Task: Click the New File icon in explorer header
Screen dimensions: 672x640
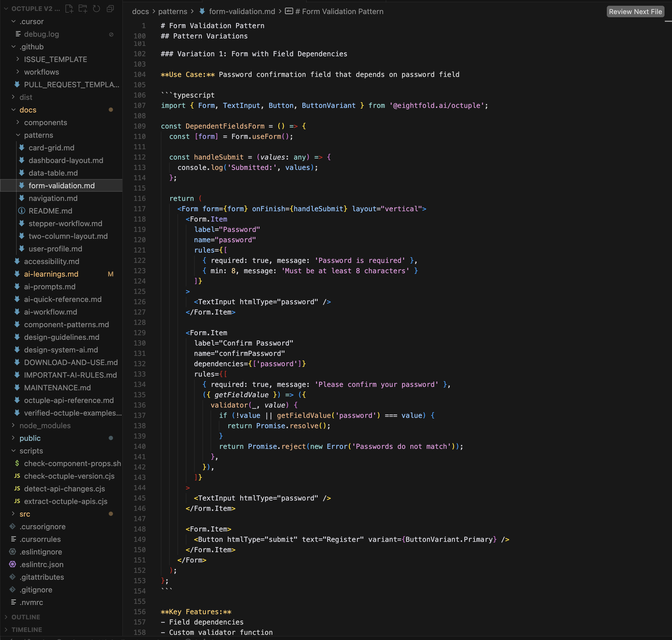Action: pos(69,9)
